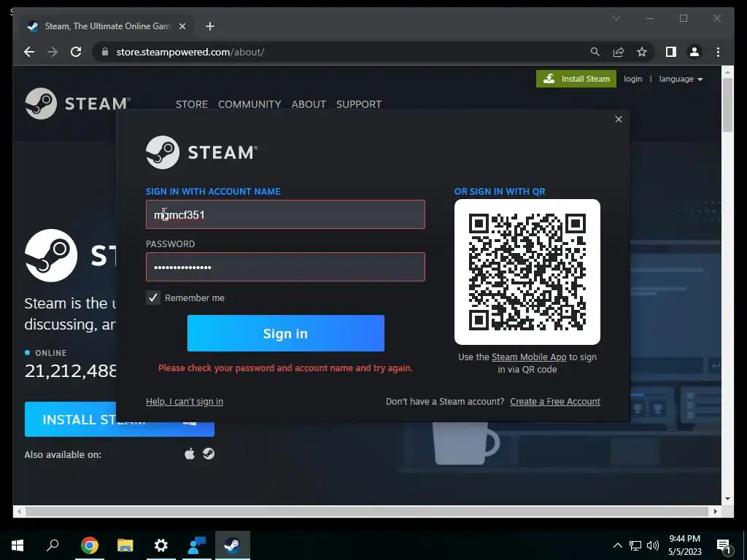
Task: Open the Chrome three-dot menu
Action: (718, 52)
